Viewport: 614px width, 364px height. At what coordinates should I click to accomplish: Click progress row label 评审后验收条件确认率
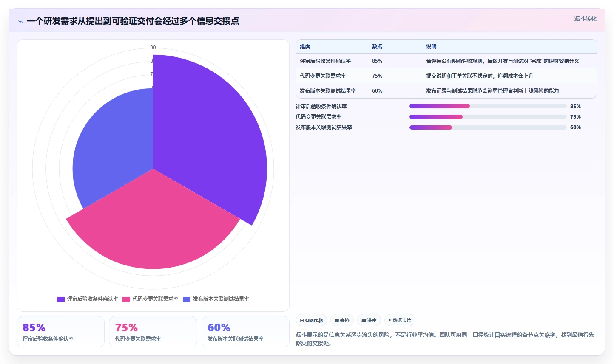click(321, 107)
